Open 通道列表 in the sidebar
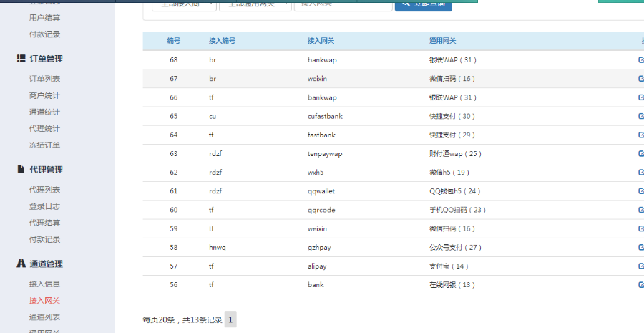 click(x=44, y=317)
